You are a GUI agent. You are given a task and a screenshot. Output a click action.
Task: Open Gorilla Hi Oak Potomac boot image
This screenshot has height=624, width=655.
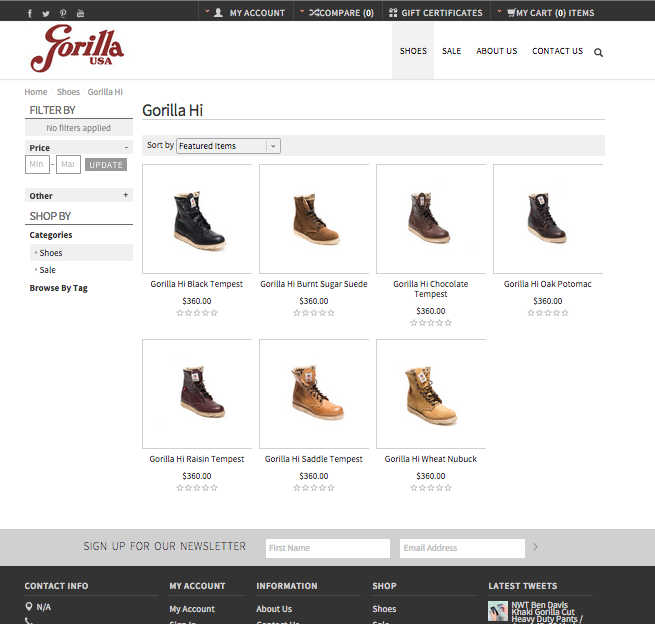(548, 219)
